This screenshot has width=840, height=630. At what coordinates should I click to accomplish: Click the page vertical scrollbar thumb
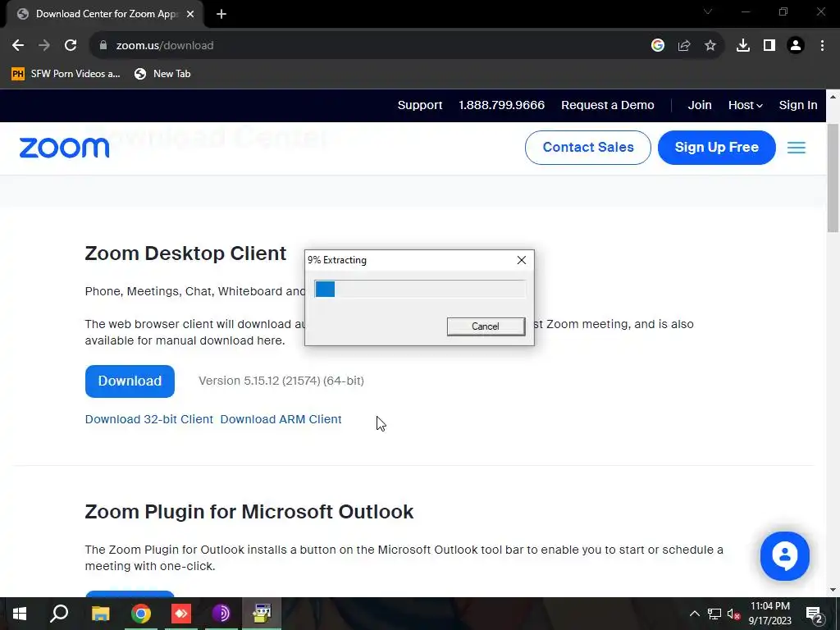tap(833, 178)
